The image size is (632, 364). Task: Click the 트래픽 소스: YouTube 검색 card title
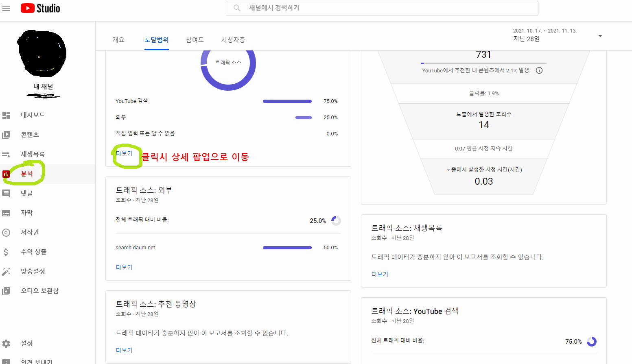coord(415,311)
